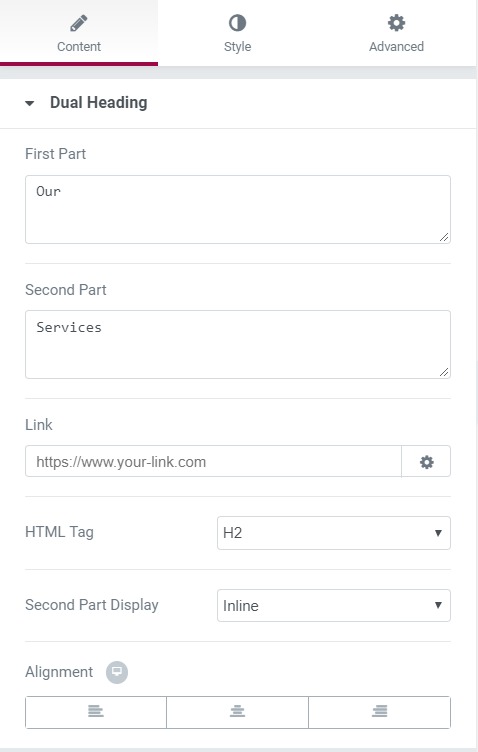Click the First Part textarea resize handle
Image resolution: width=478 pixels, height=752 pixels.
[x=444, y=237]
